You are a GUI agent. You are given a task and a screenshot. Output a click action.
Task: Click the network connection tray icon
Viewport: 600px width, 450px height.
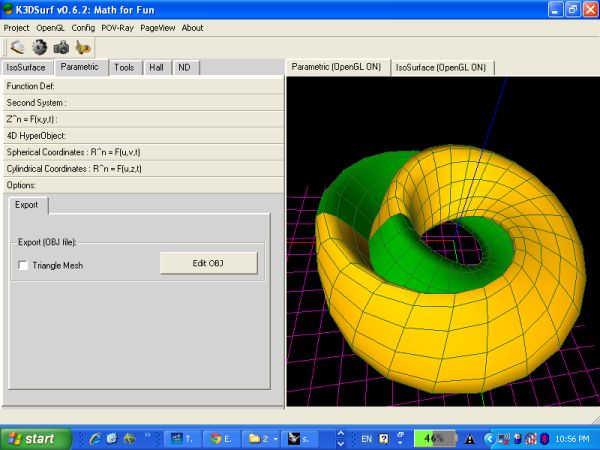[x=504, y=439]
